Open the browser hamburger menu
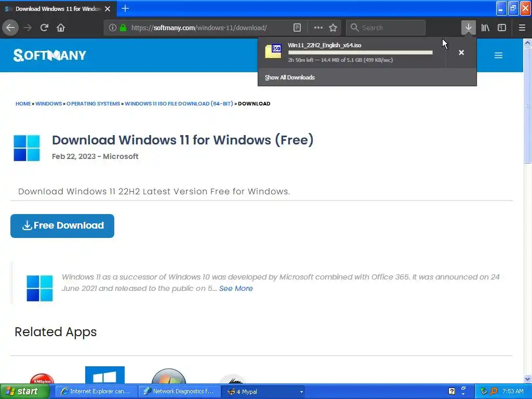The image size is (532, 399). coord(522,28)
